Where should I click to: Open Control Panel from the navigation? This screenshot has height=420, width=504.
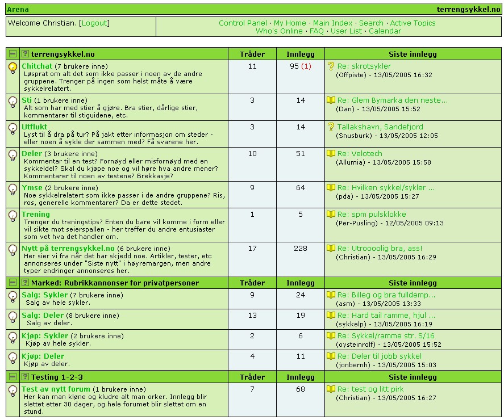tap(243, 23)
